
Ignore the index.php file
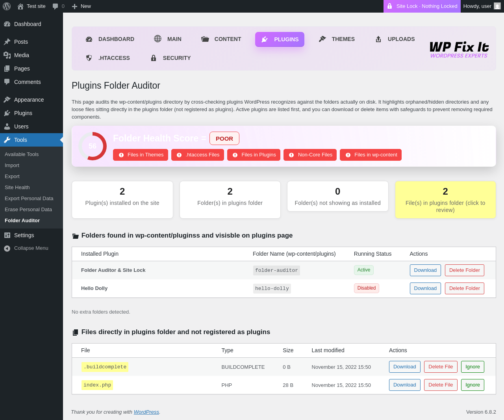click(x=472, y=385)
